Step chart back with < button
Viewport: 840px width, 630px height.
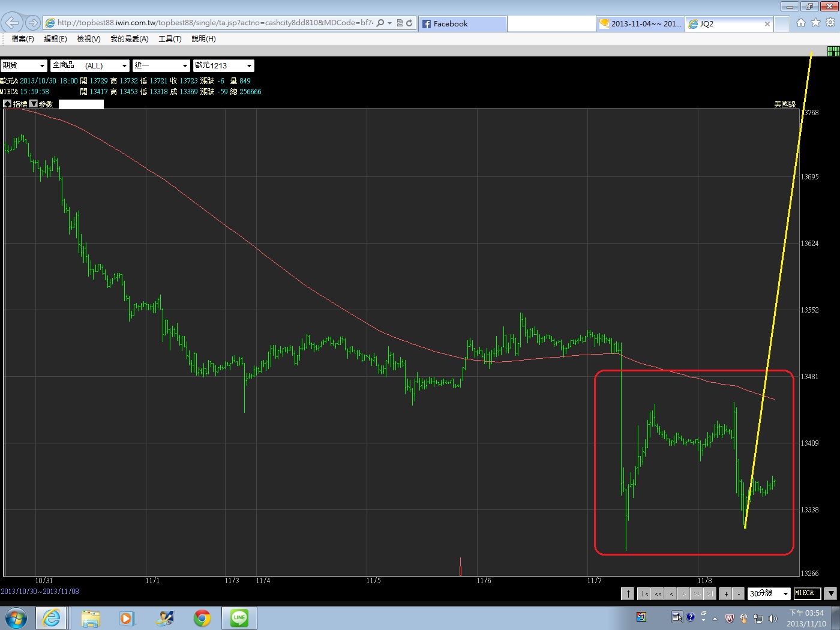(671, 593)
